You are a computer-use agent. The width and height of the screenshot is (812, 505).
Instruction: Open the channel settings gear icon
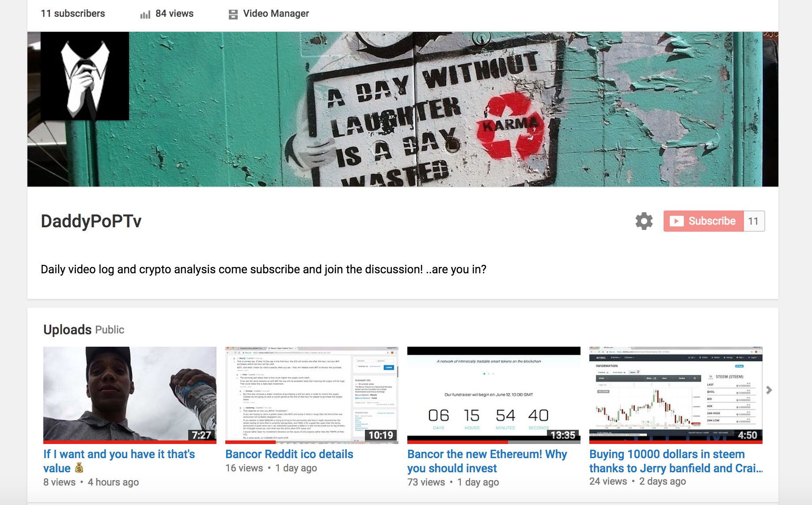tap(644, 221)
